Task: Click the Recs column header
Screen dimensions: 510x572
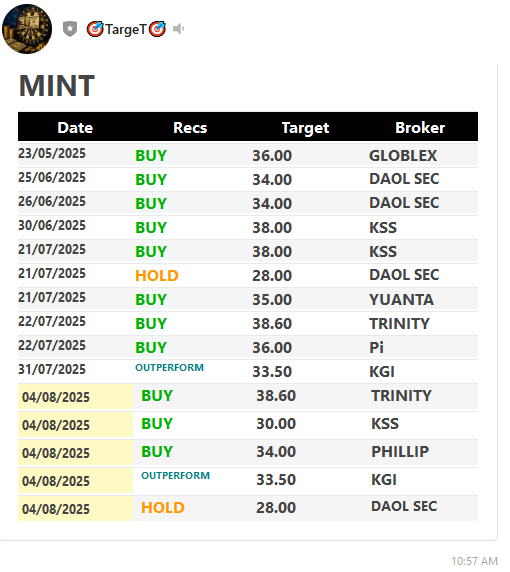Action: (190, 128)
